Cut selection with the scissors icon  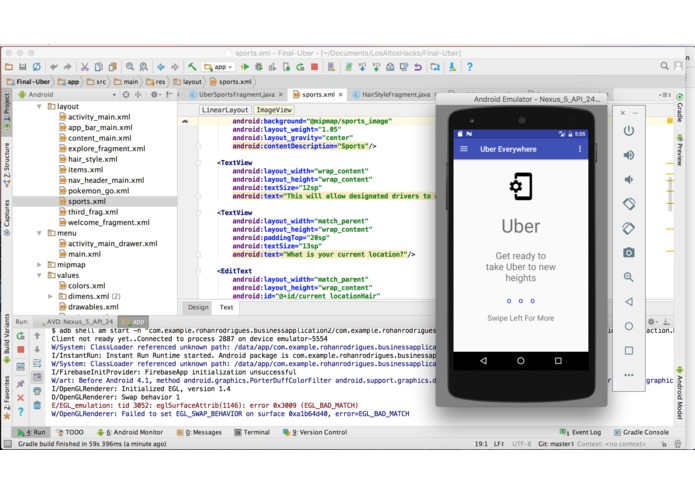click(x=84, y=67)
